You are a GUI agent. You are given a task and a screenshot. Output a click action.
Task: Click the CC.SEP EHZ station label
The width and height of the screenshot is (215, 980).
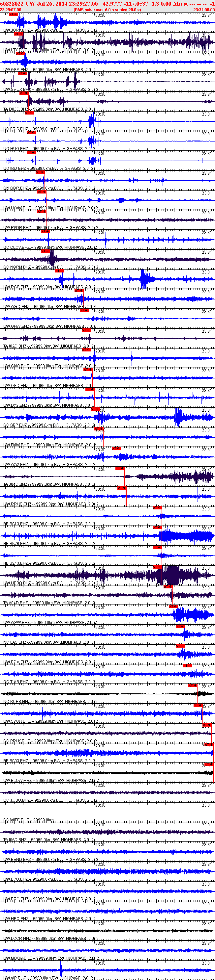tap(15, 425)
